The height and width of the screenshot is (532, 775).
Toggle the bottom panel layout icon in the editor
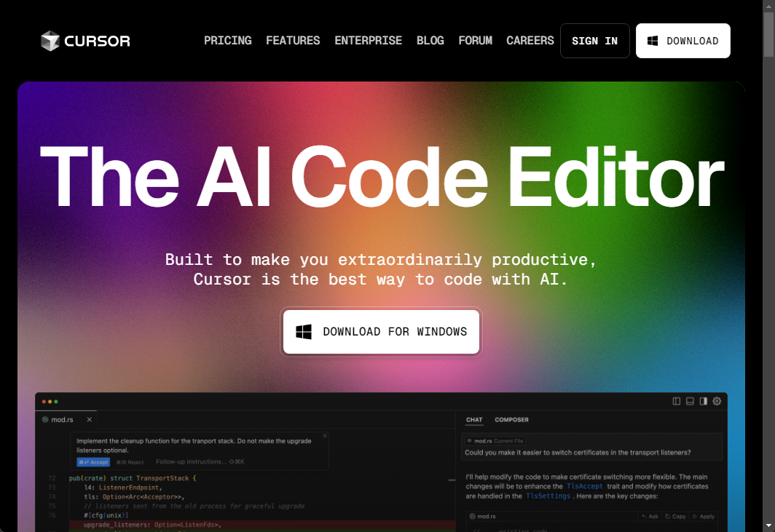click(x=690, y=401)
